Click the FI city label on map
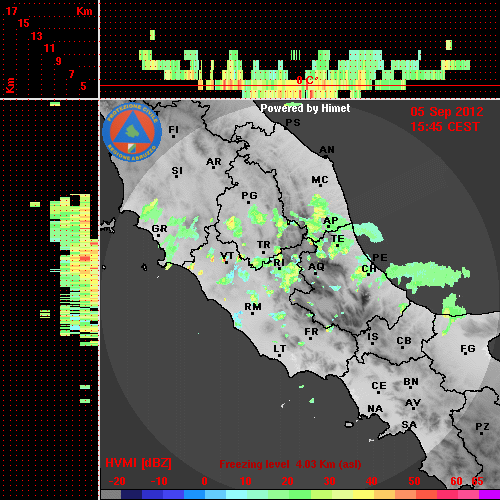 [x=173, y=130]
